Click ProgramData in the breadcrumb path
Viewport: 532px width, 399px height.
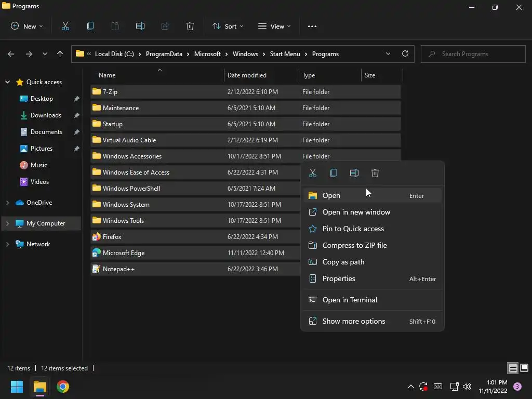point(164,54)
